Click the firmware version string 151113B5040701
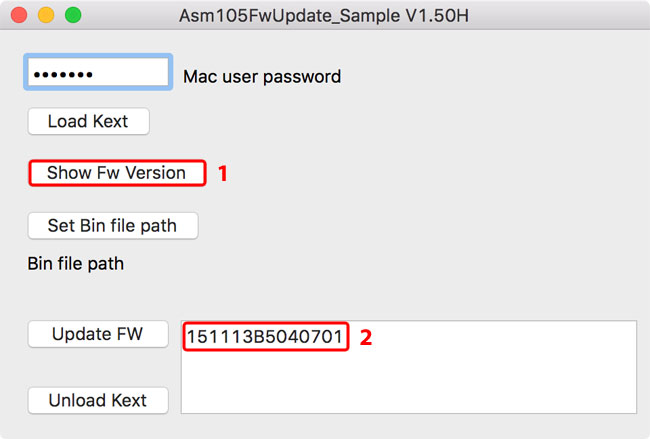 [265, 338]
